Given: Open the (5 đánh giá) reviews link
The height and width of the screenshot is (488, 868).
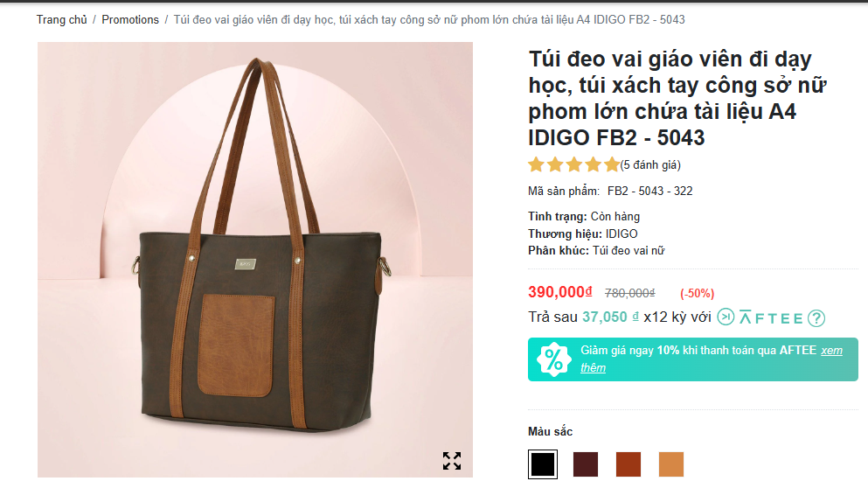Looking at the screenshot, I should (x=650, y=165).
